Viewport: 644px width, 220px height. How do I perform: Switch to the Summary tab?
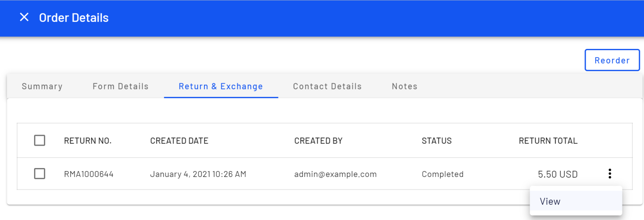click(42, 86)
